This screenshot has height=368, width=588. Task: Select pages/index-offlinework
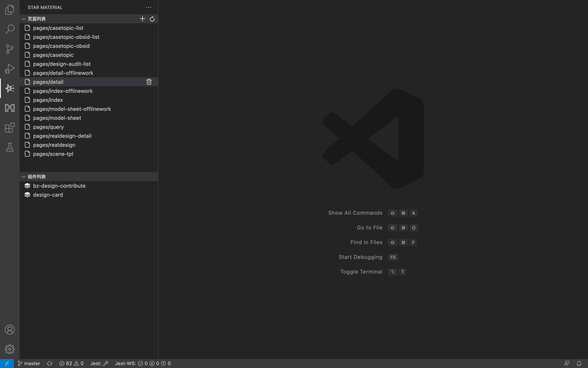89,91
